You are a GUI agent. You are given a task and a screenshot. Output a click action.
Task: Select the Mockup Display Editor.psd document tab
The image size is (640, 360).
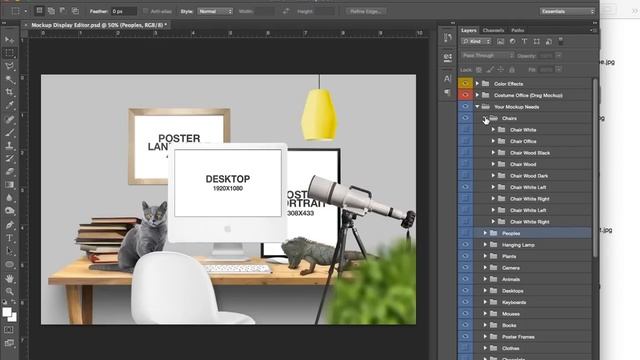pos(98,25)
